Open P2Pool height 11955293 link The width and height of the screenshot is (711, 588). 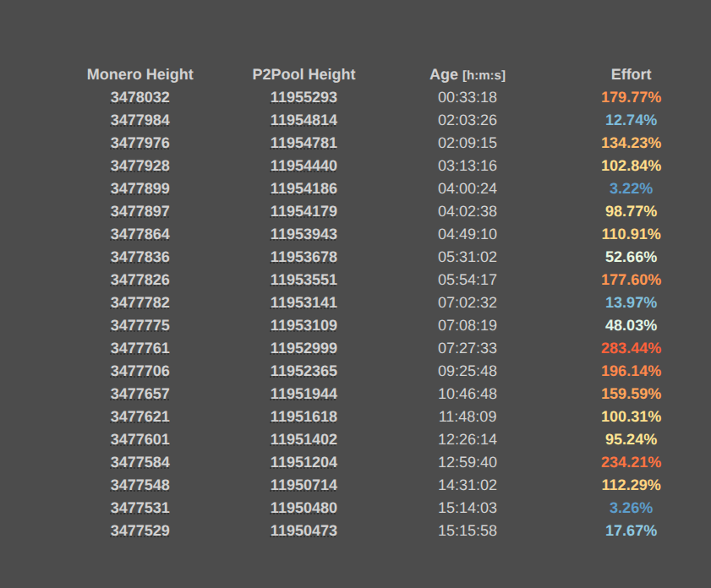coord(304,97)
